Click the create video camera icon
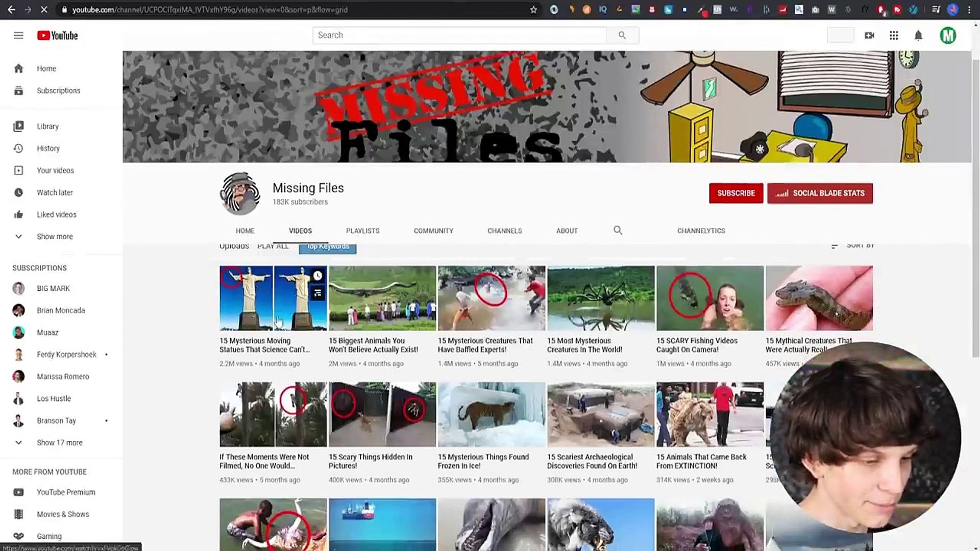 [x=869, y=35]
